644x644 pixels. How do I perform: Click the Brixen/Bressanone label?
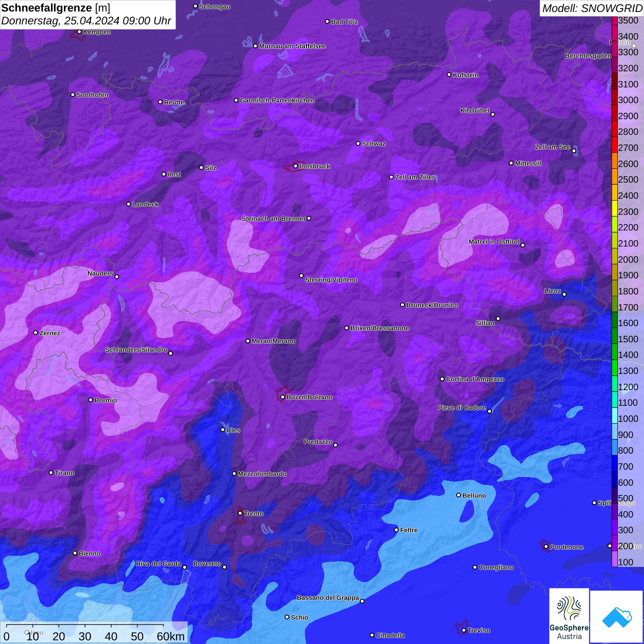[x=379, y=328]
